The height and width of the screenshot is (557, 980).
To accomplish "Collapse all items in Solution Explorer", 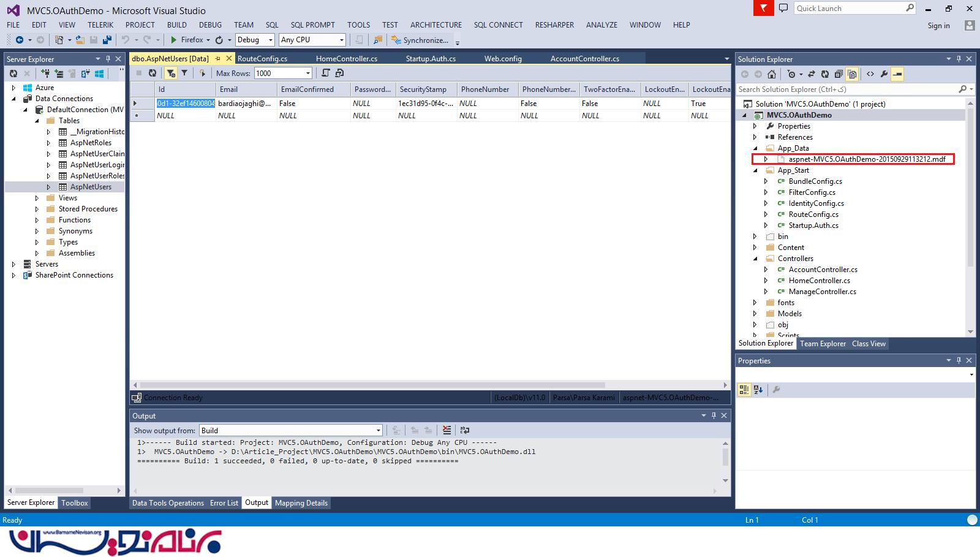I will pos(839,74).
